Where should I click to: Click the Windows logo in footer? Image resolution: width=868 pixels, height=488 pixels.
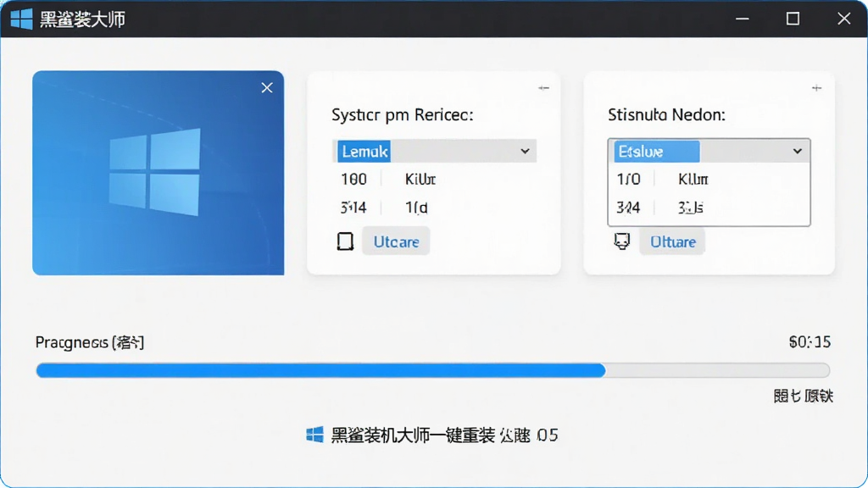pos(314,435)
